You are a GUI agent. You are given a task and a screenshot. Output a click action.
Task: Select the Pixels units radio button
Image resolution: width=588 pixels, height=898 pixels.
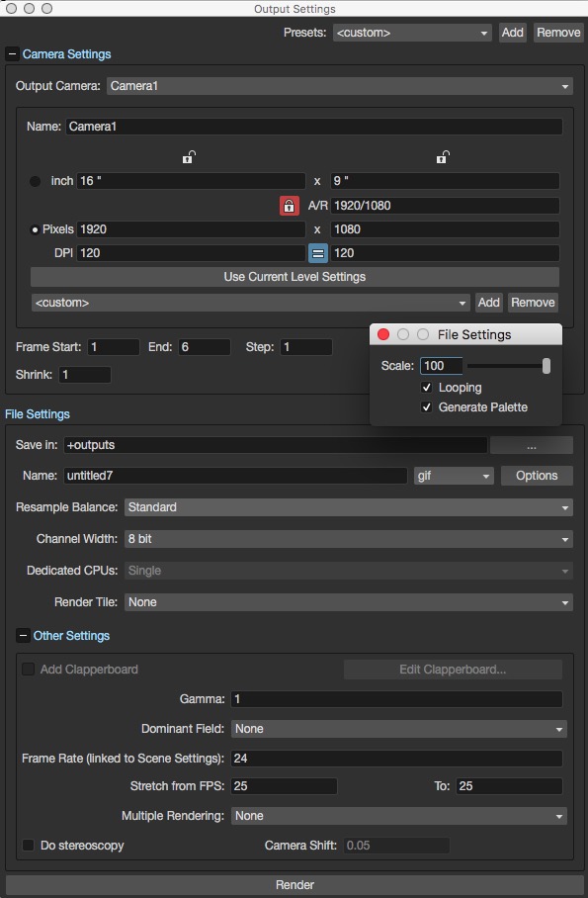coord(35,229)
